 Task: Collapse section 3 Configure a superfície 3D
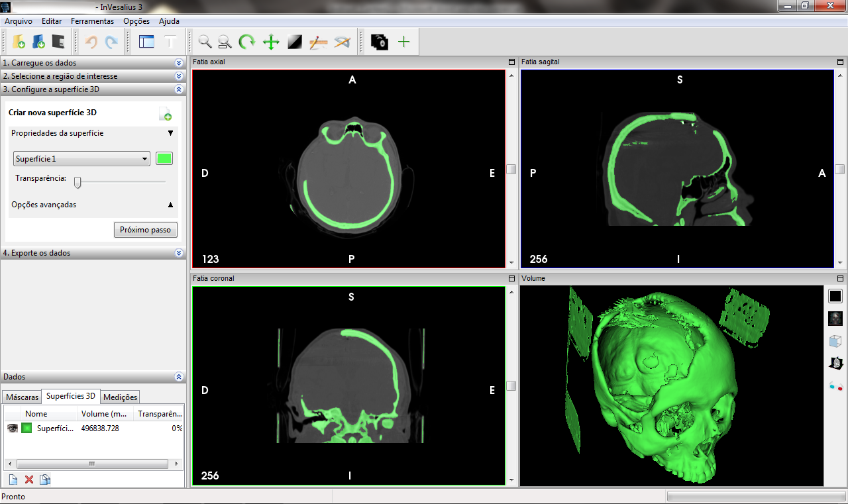[x=179, y=89]
